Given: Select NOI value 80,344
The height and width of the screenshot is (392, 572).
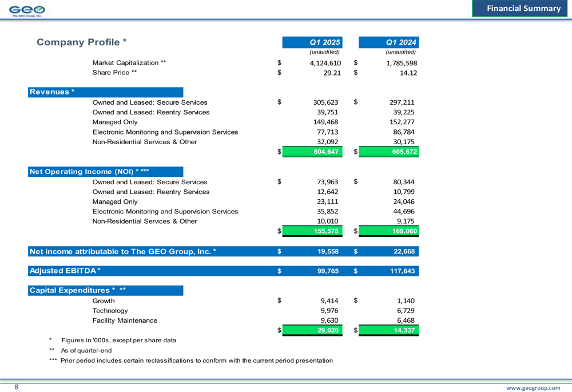Looking at the screenshot, I should (404, 182).
